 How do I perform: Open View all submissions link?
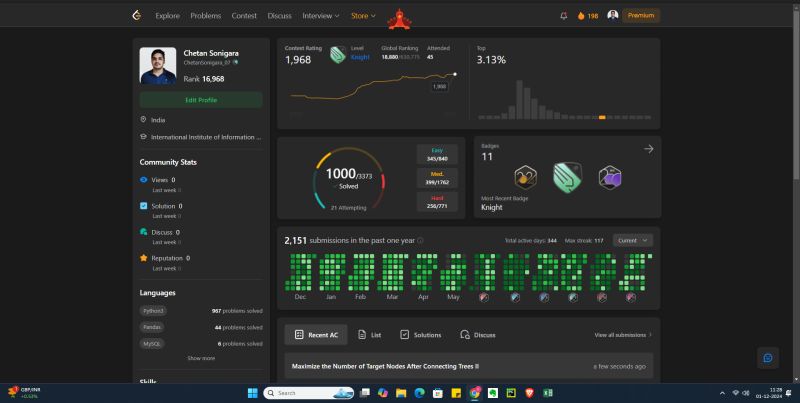coord(623,335)
